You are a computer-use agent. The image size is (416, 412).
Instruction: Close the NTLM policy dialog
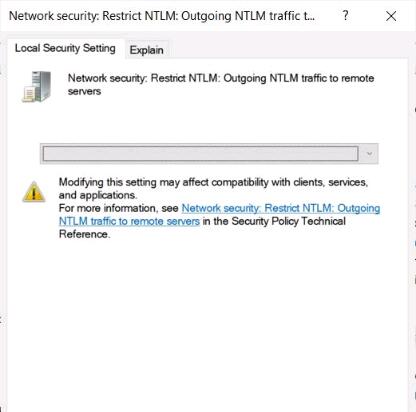391,16
